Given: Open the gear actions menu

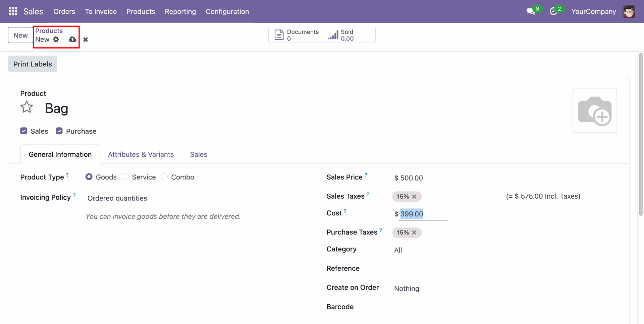Looking at the screenshot, I should pyautogui.click(x=56, y=40).
